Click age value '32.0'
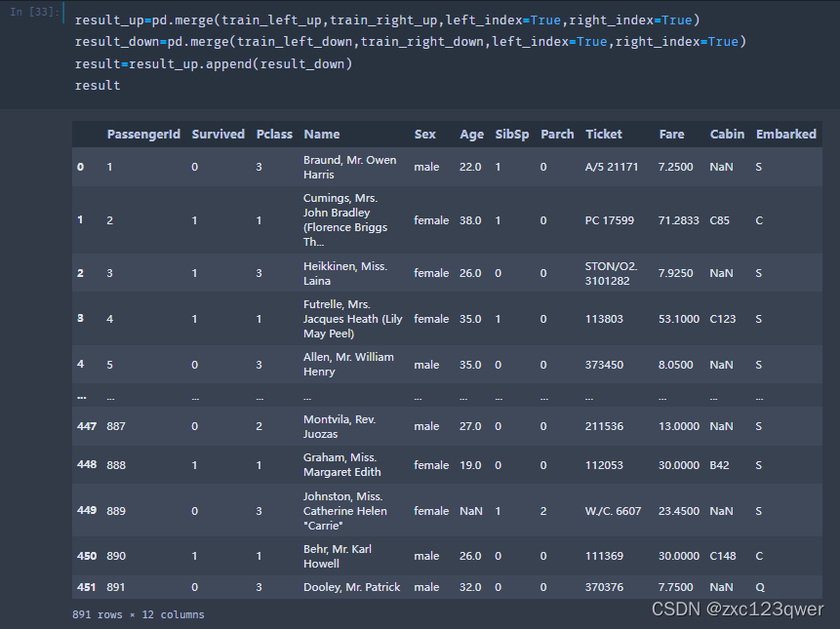Screen dimensions: 840x629 click(470, 587)
